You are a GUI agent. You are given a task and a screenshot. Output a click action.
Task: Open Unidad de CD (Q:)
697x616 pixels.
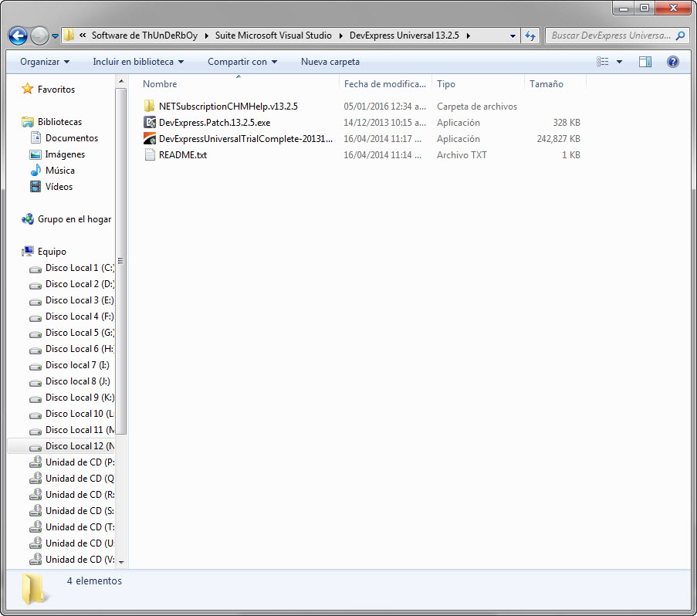[80, 479]
